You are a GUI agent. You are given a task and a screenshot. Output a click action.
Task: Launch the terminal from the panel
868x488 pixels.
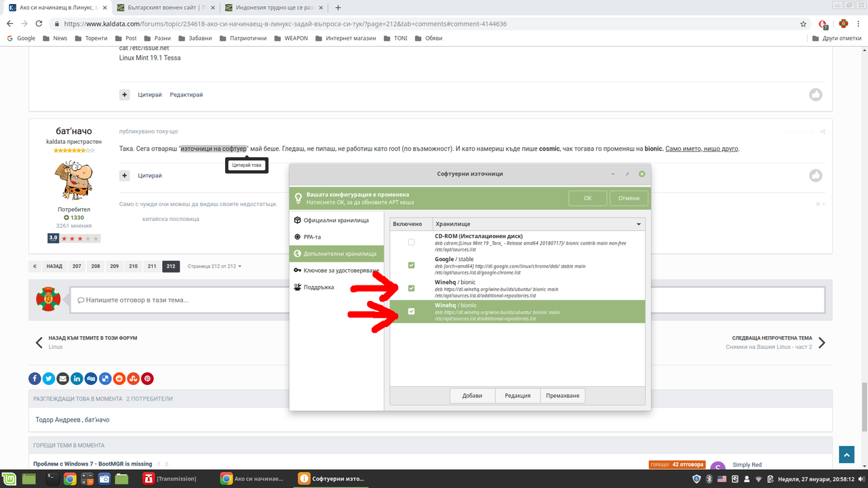(x=52, y=479)
